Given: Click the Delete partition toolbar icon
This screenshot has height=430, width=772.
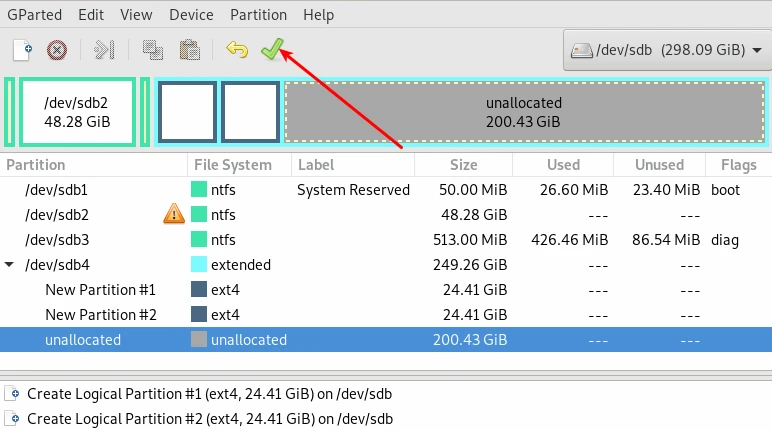Looking at the screenshot, I should click(57, 50).
